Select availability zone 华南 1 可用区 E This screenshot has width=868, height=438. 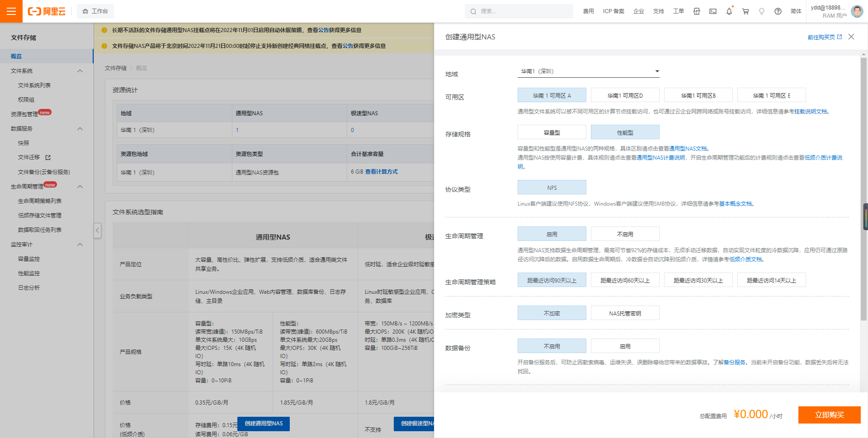pyautogui.click(x=771, y=95)
